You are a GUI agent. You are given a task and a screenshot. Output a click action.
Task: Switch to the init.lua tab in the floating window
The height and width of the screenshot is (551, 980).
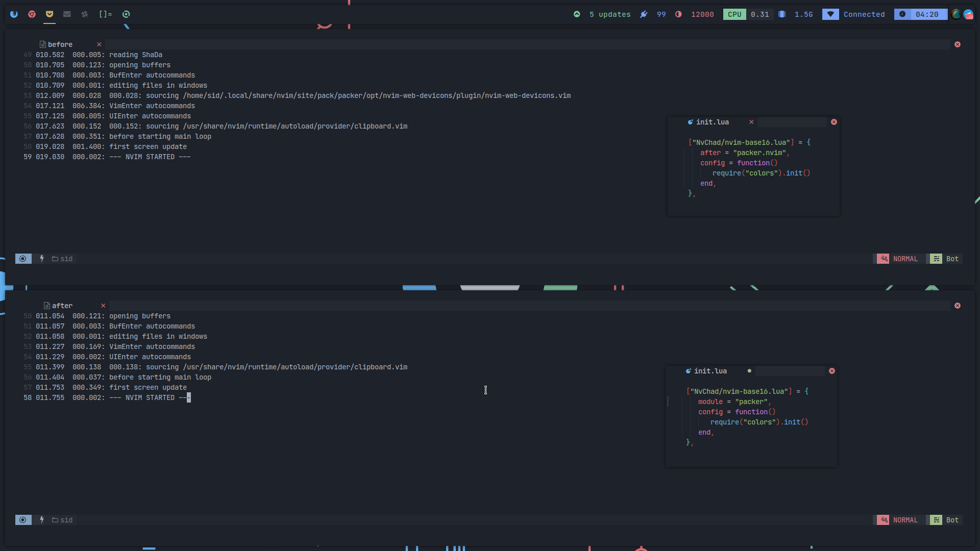[x=713, y=122]
